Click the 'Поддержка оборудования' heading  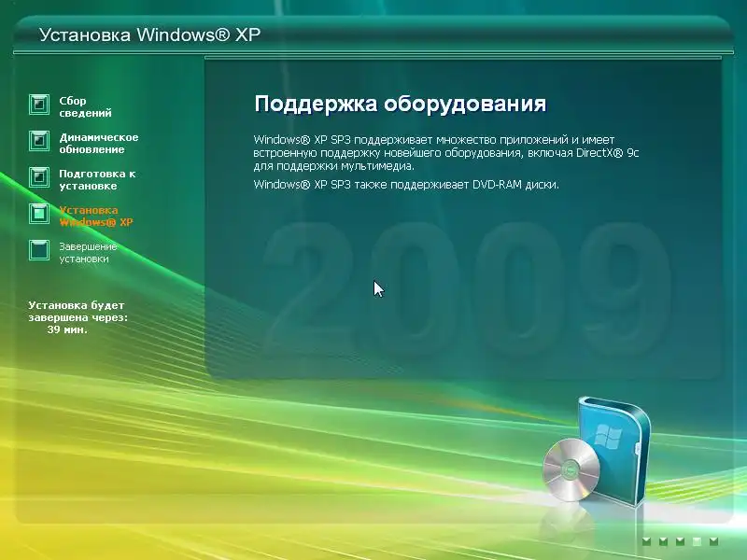[x=401, y=104]
